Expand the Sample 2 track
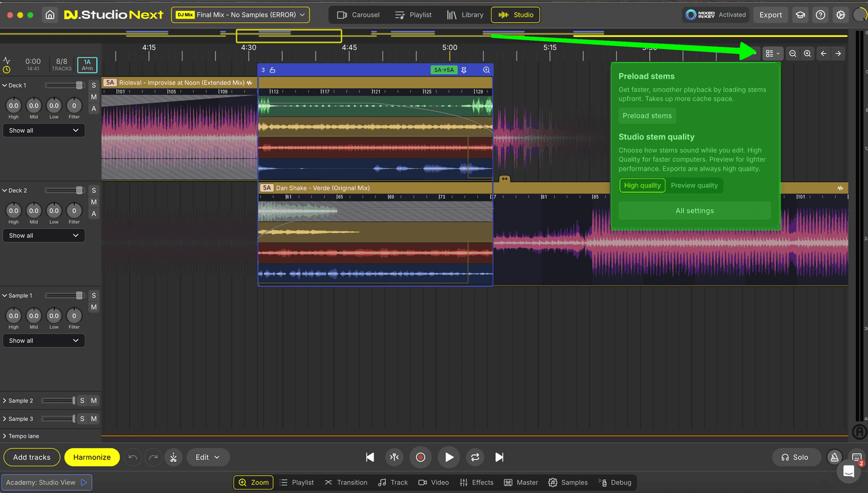Image resolution: width=868 pixels, height=493 pixels. coord(5,401)
